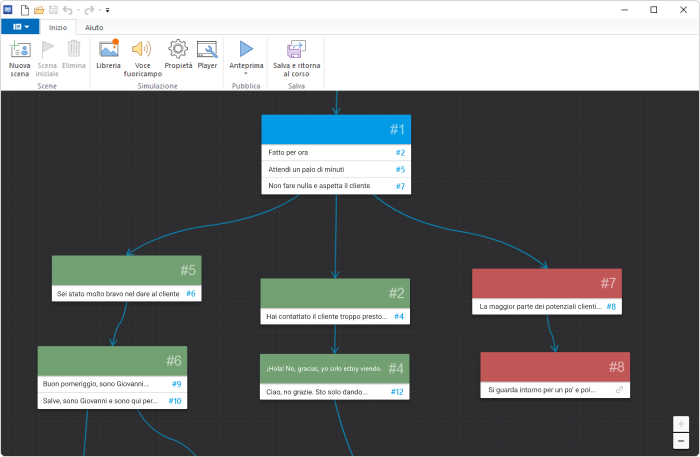Open the blue application menu button
Viewport: 700px width, 457px height.
click(x=20, y=27)
